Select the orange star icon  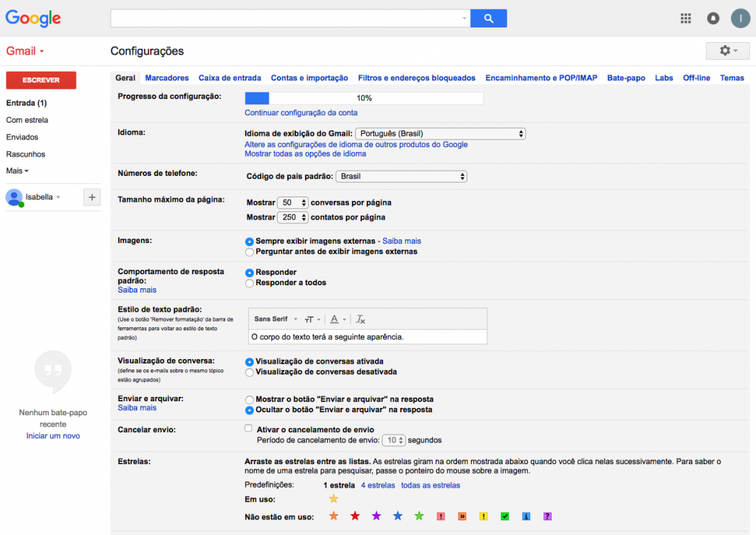click(x=334, y=517)
